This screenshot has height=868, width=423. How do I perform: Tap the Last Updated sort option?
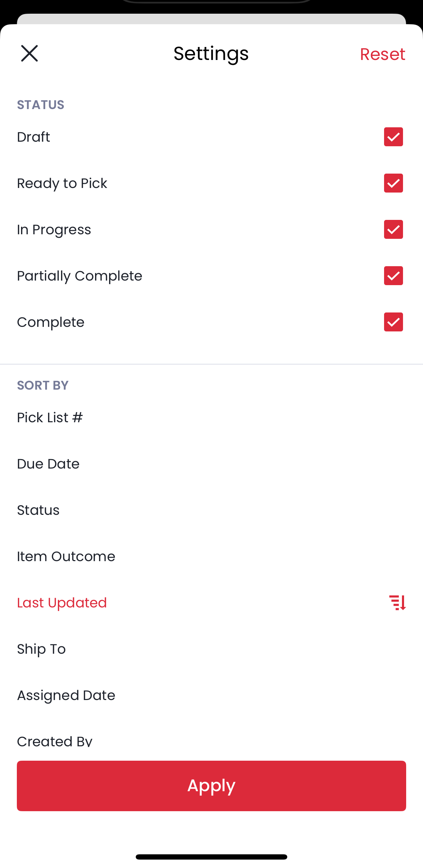tap(62, 603)
